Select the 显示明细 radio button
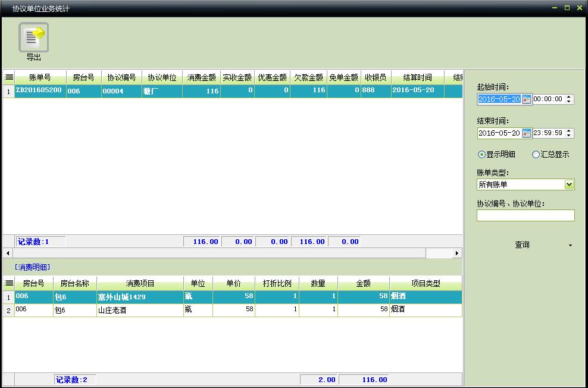This screenshot has width=588, height=388. tap(481, 155)
